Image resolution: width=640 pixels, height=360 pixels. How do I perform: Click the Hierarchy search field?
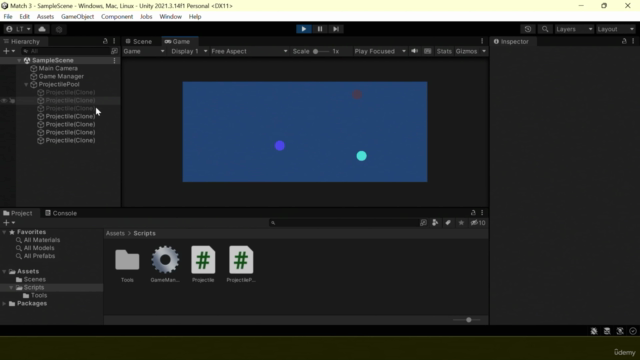pos(66,51)
